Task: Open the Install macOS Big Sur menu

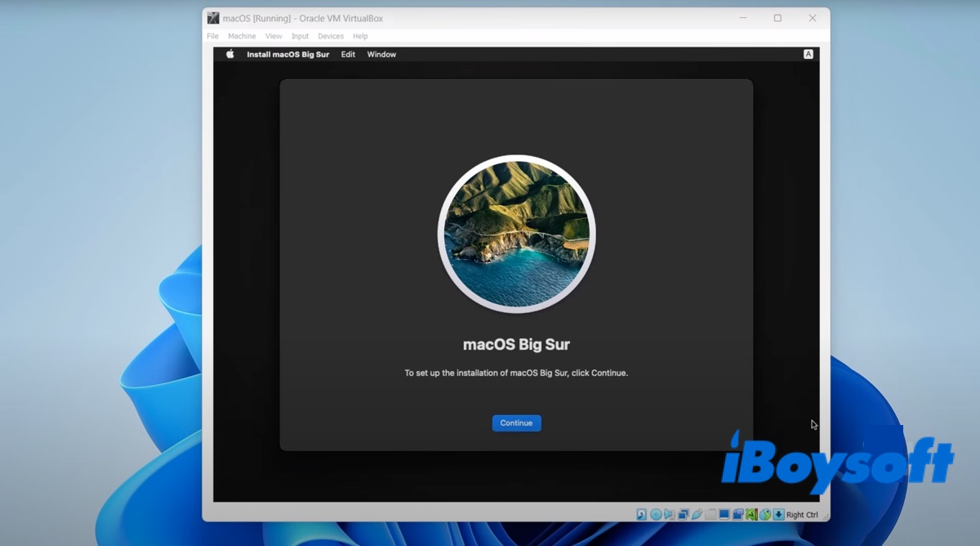Action: 287,55
